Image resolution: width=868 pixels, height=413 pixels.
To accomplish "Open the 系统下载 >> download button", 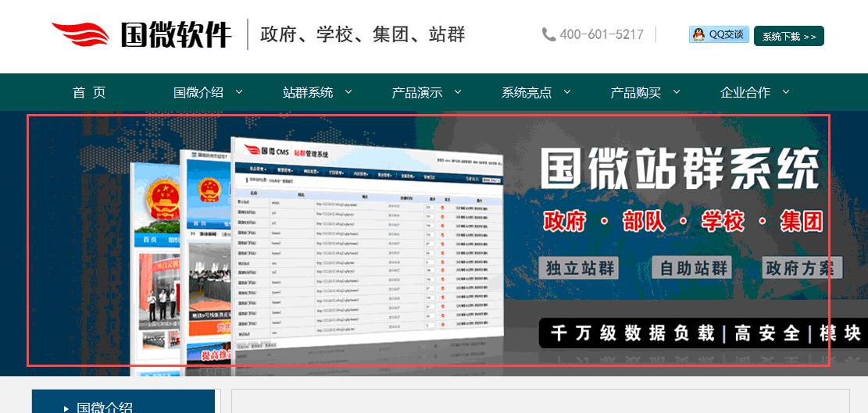I will [788, 36].
